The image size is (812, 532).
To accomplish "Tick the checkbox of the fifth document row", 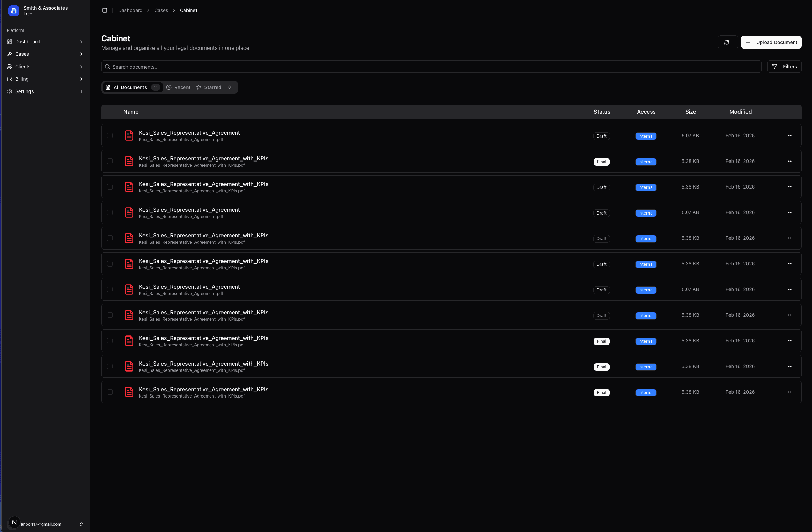I will [110, 238].
